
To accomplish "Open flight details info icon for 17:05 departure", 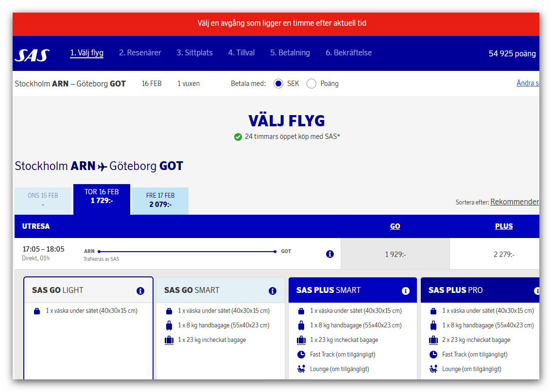I will 330,254.
